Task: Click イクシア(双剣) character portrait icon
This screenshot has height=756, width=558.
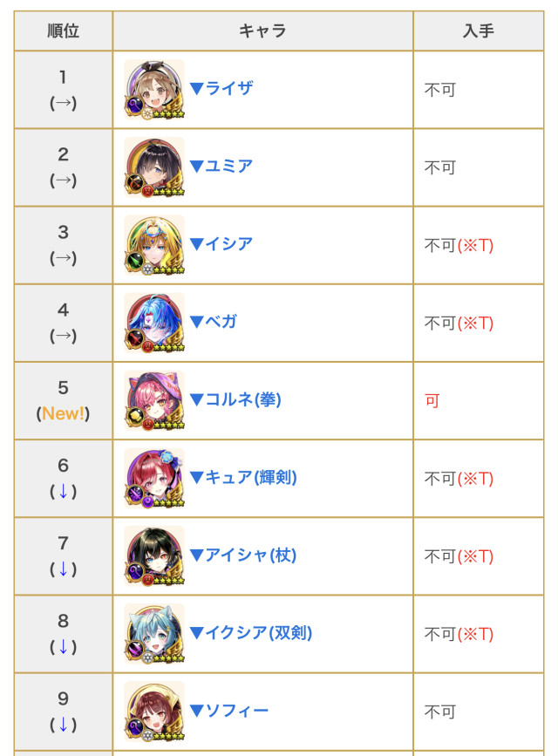Action: coord(154,634)
